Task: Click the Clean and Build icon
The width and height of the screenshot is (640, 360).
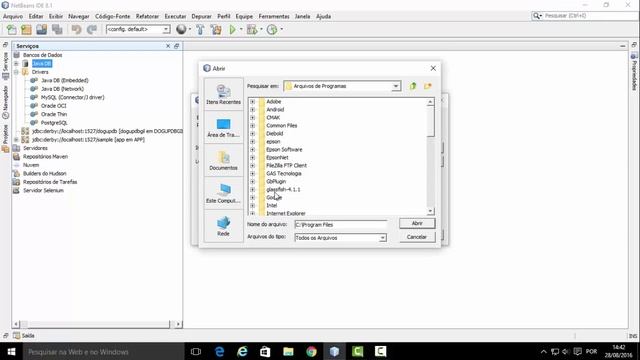Action: (216, 29)
